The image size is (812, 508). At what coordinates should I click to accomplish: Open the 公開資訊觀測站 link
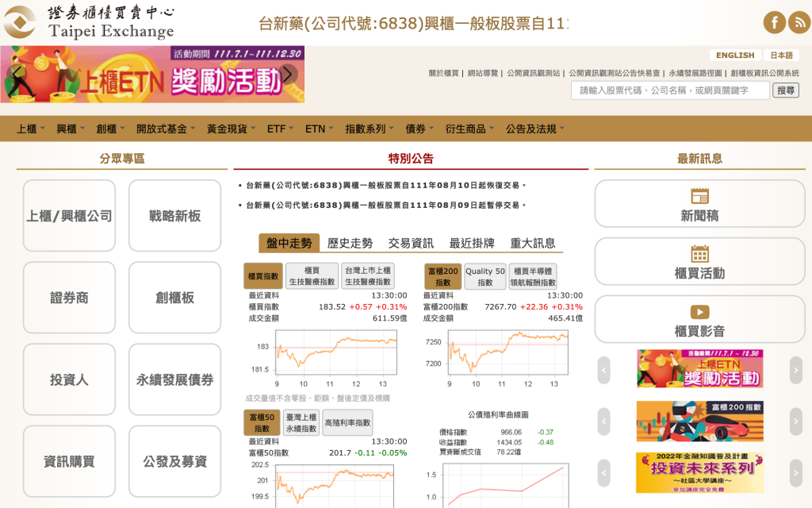click(534, 73)
